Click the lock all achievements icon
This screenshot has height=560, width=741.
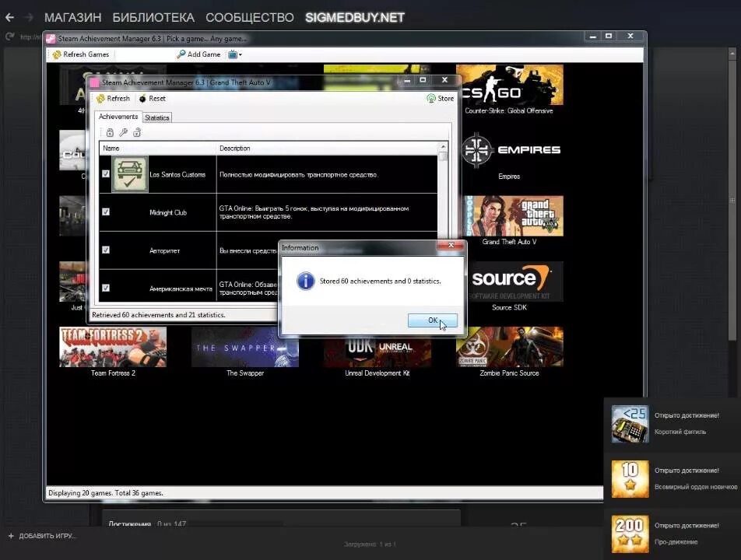[110, 133]
